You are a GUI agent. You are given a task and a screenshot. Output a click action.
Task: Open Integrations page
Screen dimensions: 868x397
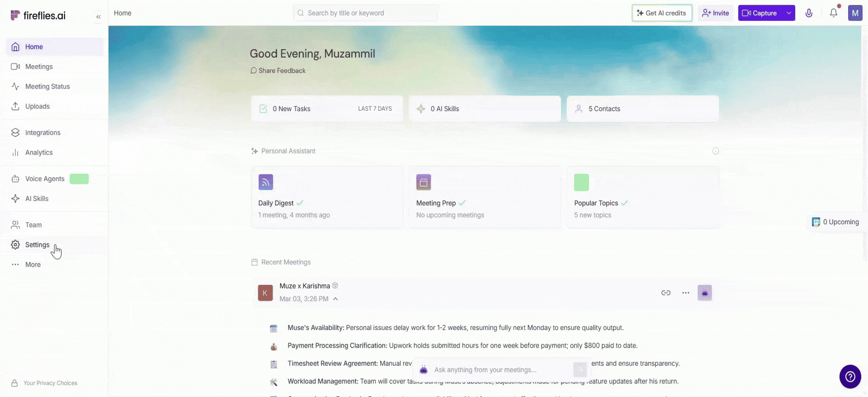[x=55, y=132]
